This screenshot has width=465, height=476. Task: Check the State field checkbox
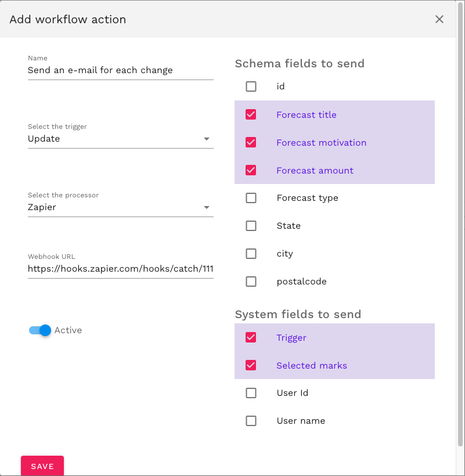coord(251,226)
